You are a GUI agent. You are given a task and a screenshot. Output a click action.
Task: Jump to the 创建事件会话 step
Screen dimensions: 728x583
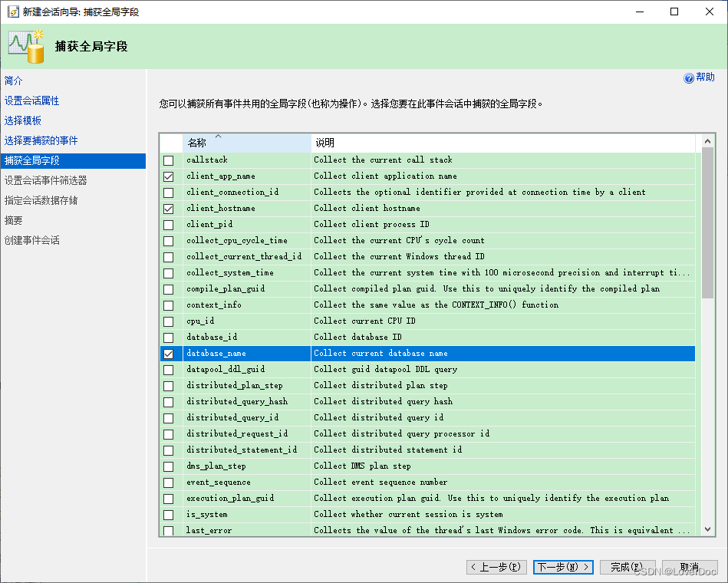pos(31,240)
